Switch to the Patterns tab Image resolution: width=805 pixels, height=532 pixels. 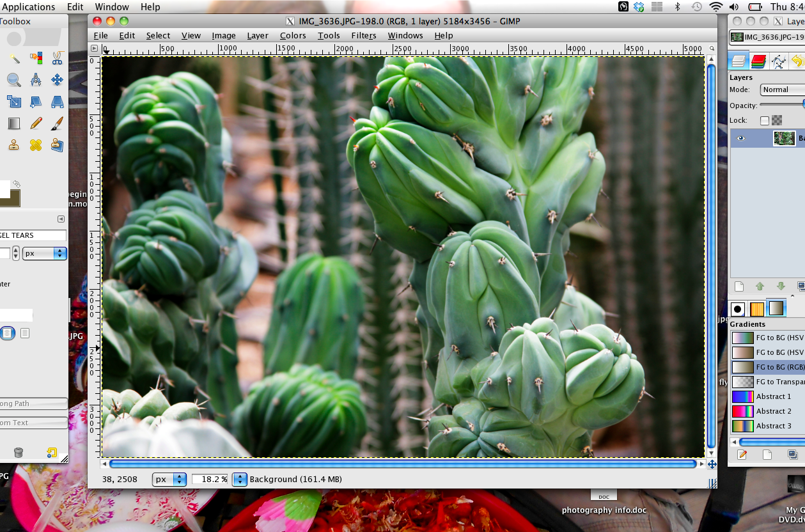tap(757, 309)
